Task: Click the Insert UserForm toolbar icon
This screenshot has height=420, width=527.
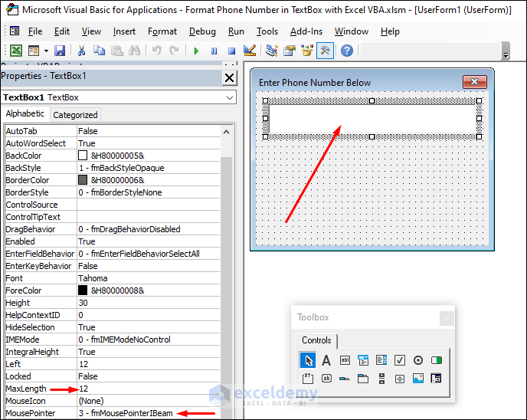Action: (x=34, y=51)
